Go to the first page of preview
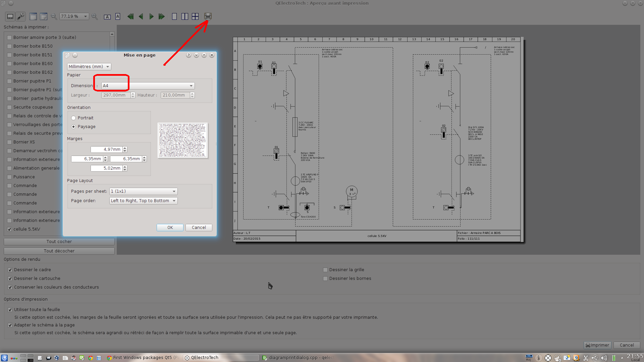Image resolution: width=644 pixels, height=362 pixels. (x=130, y=16)
